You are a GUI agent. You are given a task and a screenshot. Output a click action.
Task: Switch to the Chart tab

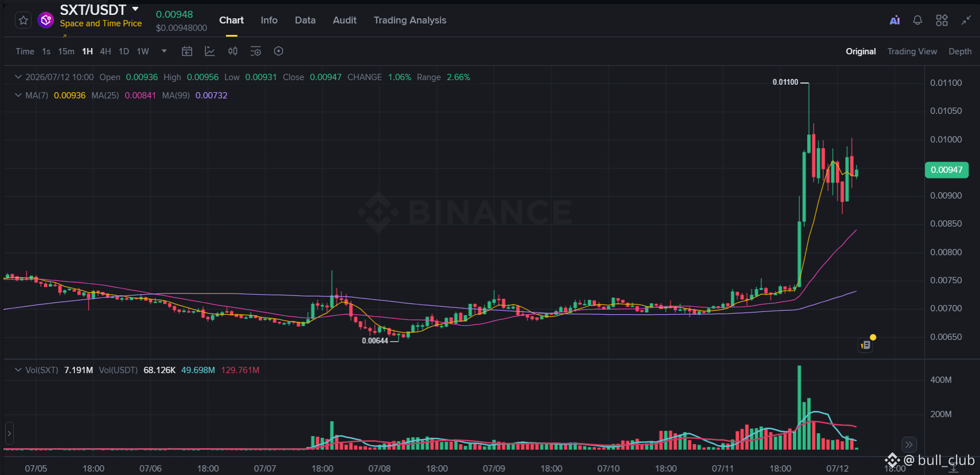click(231, 20)
